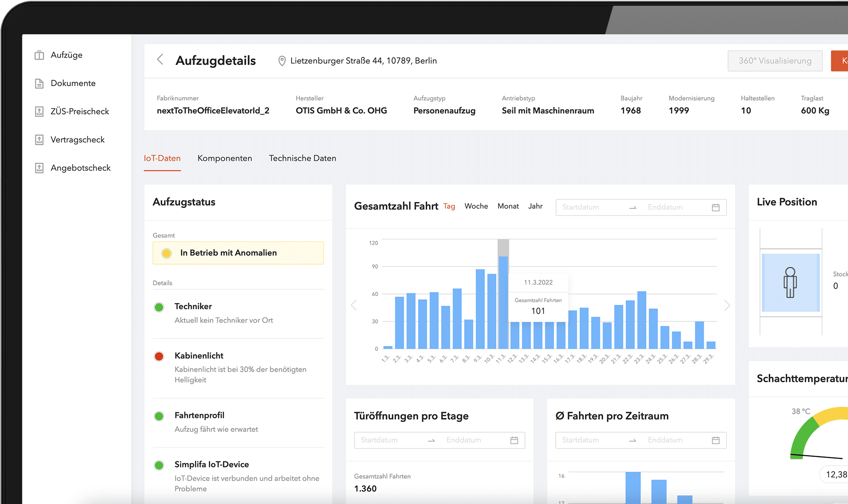Click the Gesamtzahl Fahrten value 1.360
This screenshot has height=504, width=848.
[365, 489]
